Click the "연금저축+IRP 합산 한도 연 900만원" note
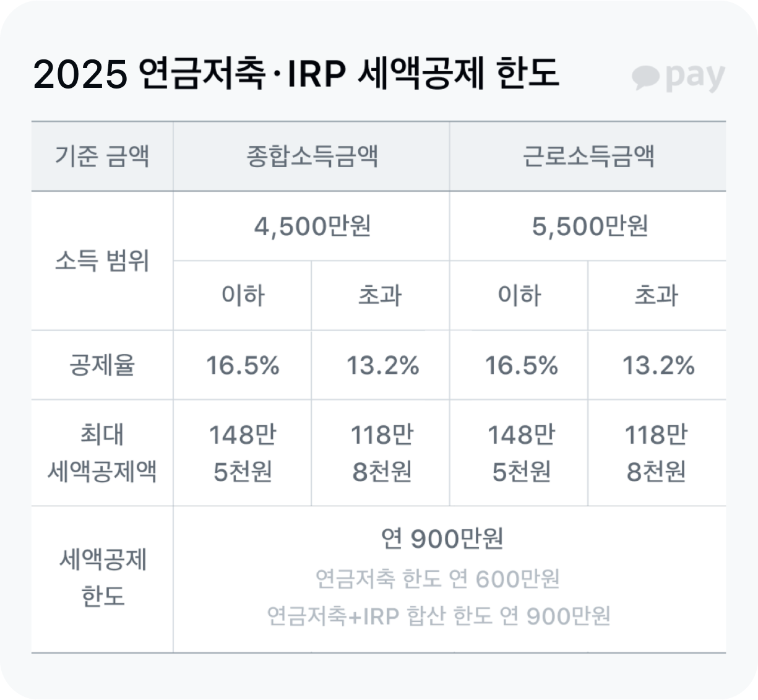This screenshot has height=700, width=758. pyautogui.click(x=439, y=616)
